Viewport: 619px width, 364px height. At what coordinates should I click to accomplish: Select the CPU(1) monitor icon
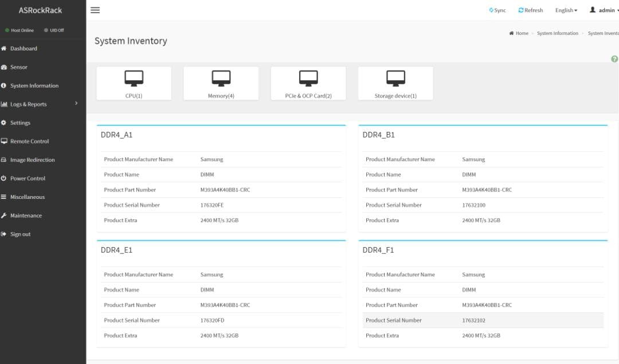pyautogui.click(x=134, y=78)
